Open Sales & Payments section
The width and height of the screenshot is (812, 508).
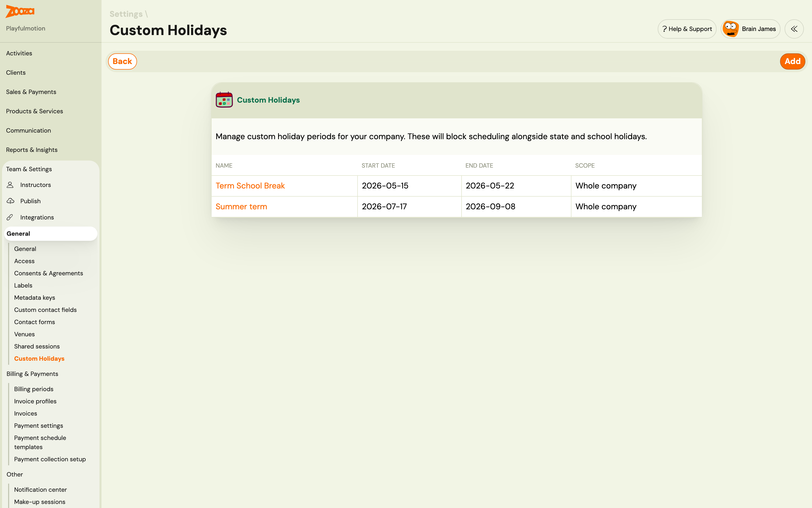[31, 92]
